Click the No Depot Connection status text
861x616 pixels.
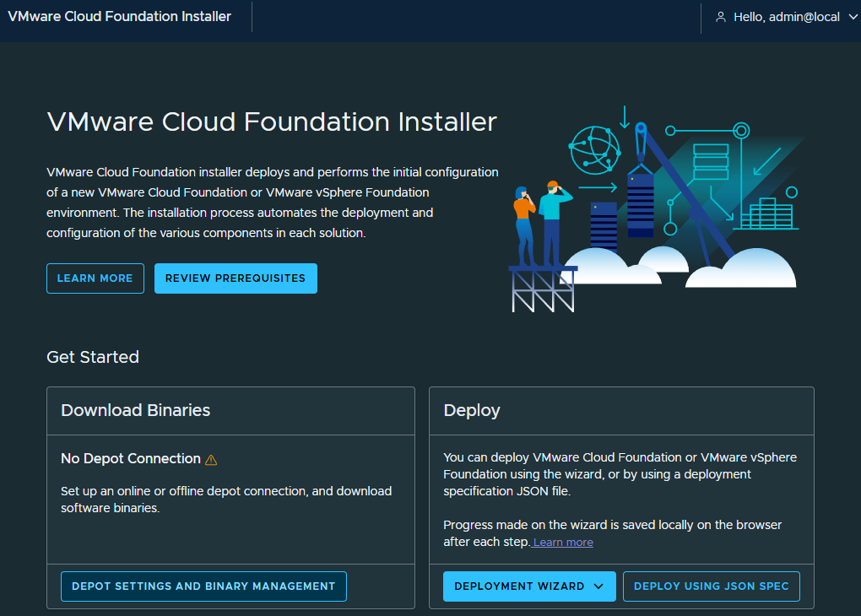131,458
